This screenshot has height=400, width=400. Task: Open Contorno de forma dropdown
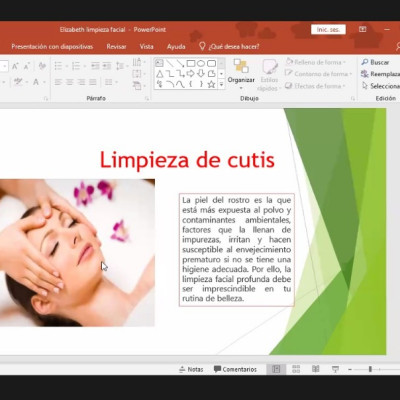(318, 74)
